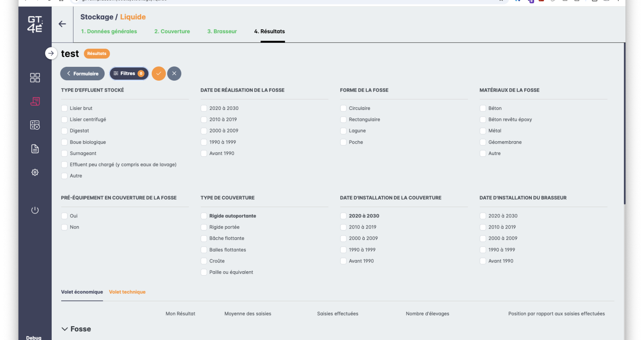This screenshot has height=340, width=644.
Task: Expand the sidebar with the arrow circle
Action: tap(51, 53)
